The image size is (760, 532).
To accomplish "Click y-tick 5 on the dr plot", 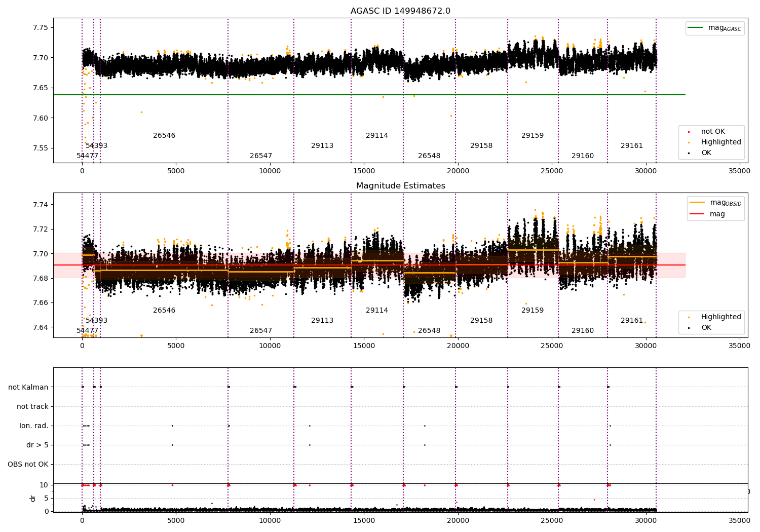I will 47,499.
